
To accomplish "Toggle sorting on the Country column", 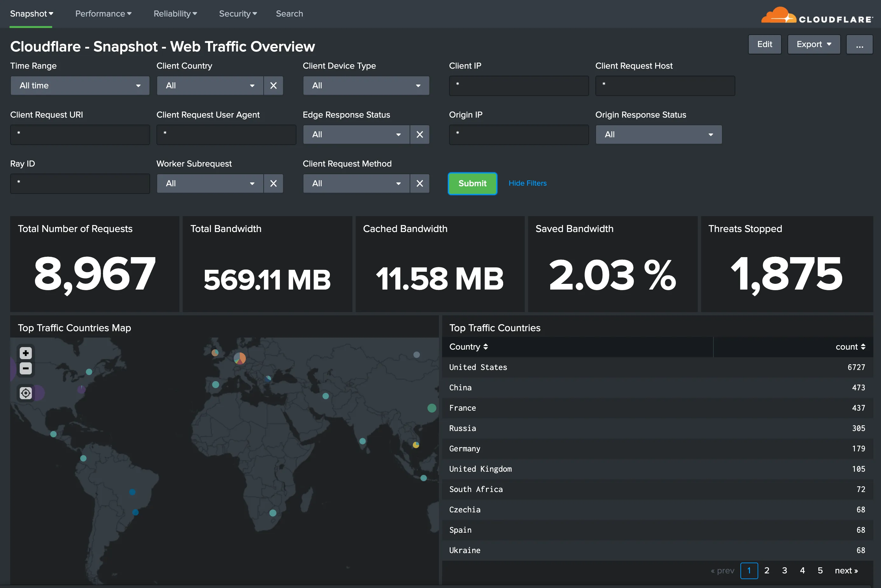I will pyautogui.click(x=468, y=347).
